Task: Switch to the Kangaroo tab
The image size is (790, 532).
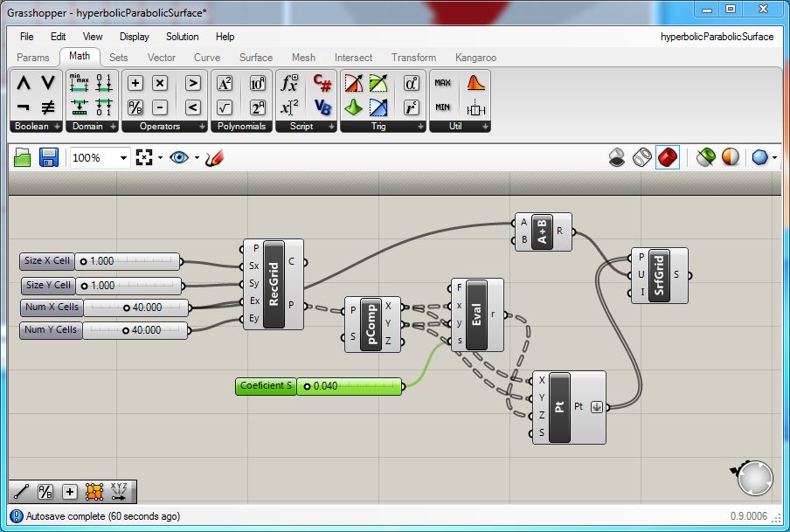Action: (475, 58)
